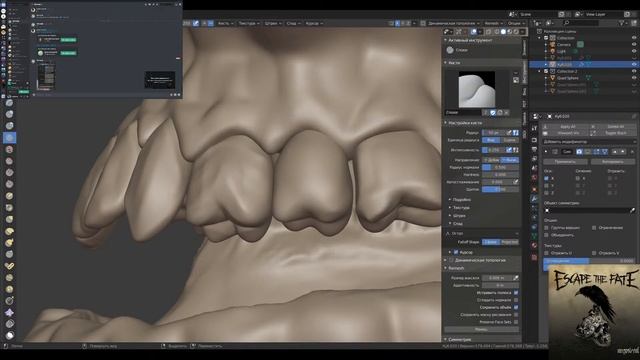Click radius pressure sensitivity pen icon
This screenshot has height=360, width=640.
tap(509, 133)
